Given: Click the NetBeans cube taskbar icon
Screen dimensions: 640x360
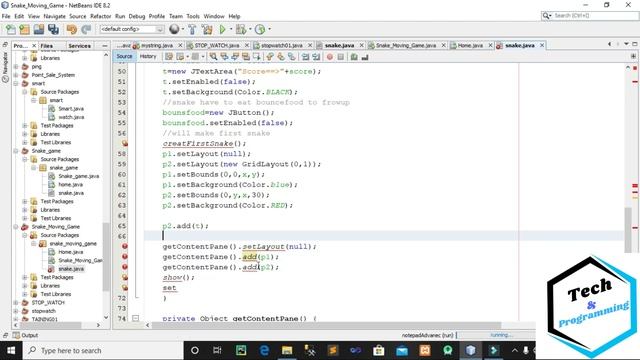Looking at the screenshot, I should (x=471, y=350).
